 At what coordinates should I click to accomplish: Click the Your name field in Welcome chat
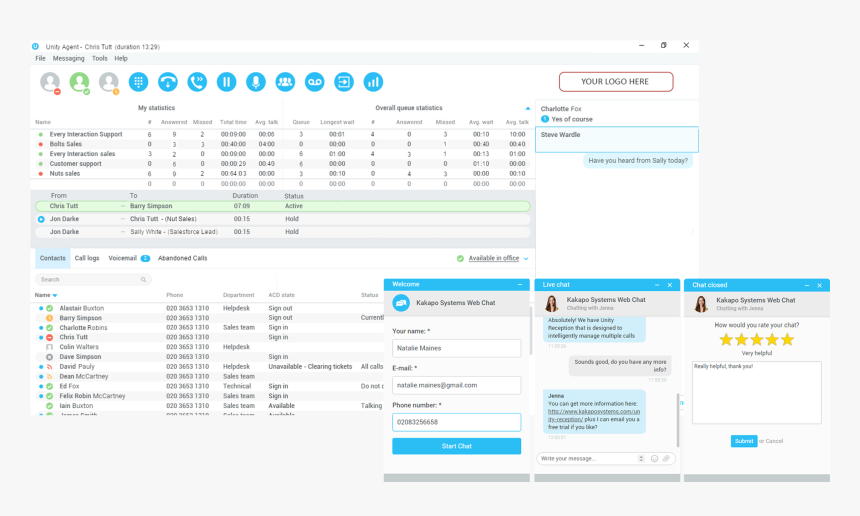[456, 348]
